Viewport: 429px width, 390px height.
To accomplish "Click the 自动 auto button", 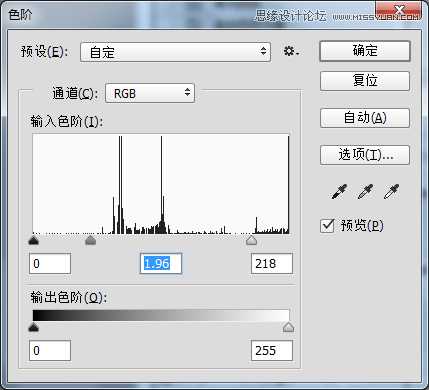I will tap(365, 118).
